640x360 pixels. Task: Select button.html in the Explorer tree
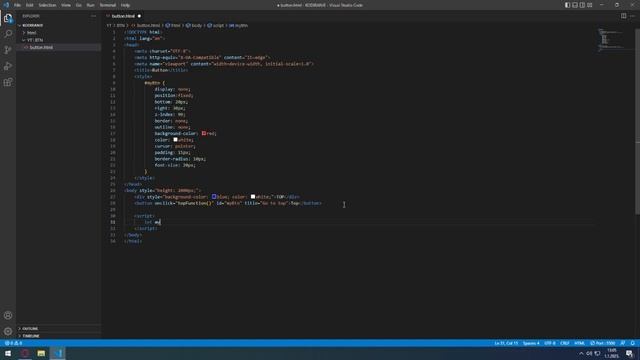(x=41, y=47)
